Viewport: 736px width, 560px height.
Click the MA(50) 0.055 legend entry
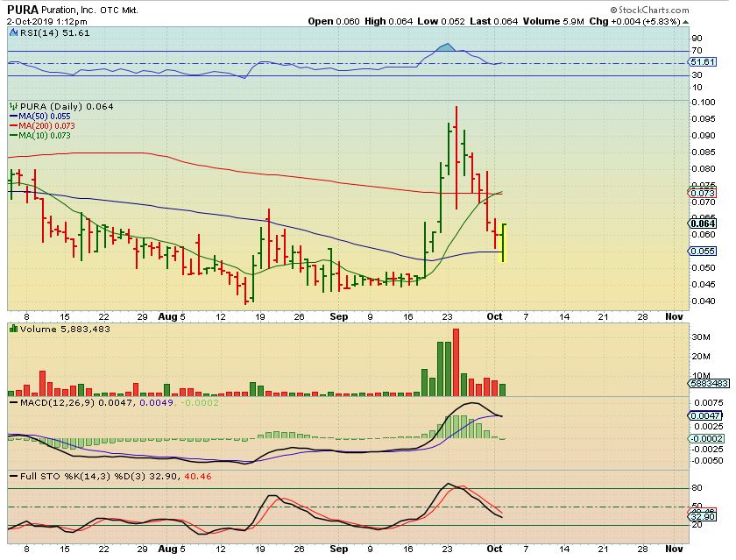tap(40, 117)
